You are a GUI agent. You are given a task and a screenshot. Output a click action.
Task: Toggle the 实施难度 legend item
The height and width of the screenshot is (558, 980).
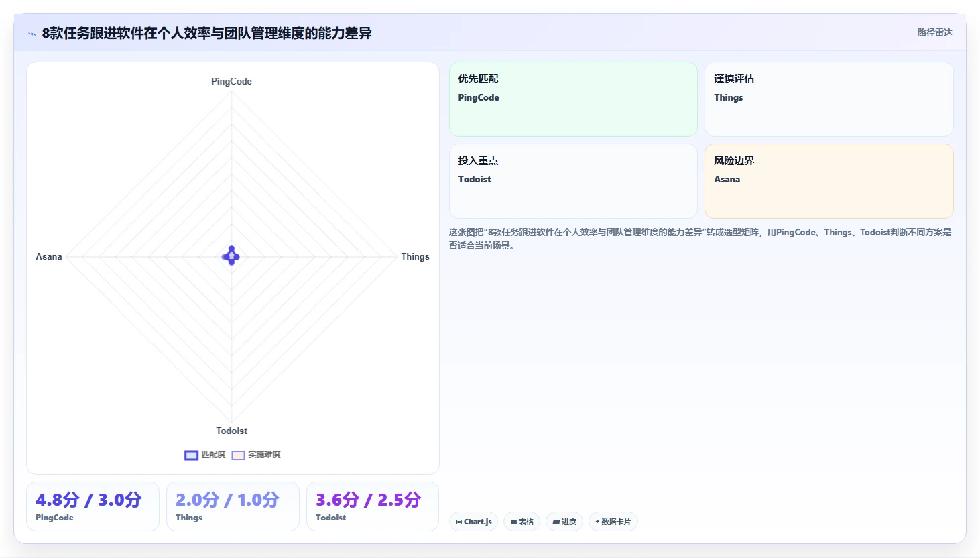(256, 455)
